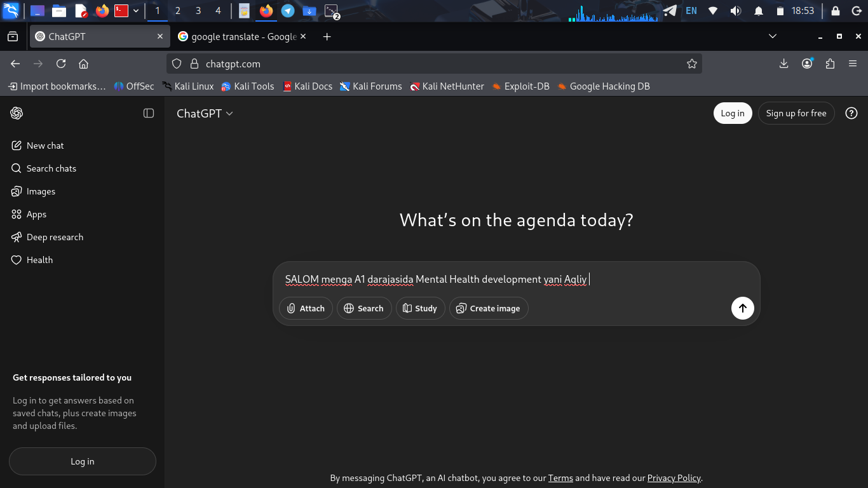Toggle Study mode in the composer
The width and height of the screenshot is (868, 488).
(420, 308)
